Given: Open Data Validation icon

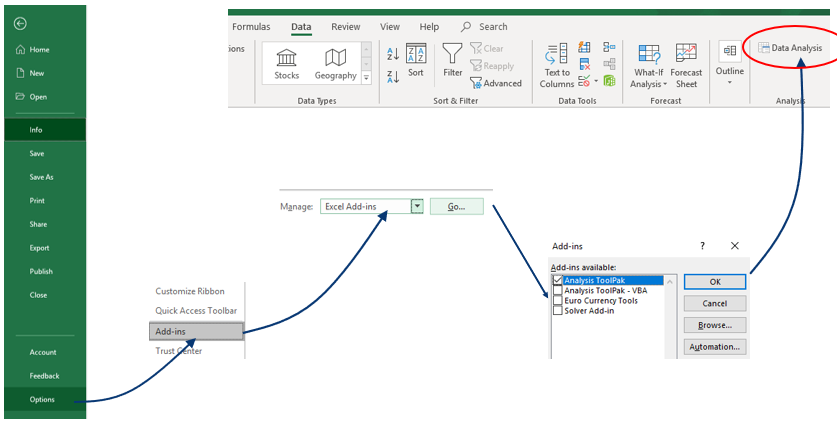Looking at the screenshot, I should click(x=584, y=81).
